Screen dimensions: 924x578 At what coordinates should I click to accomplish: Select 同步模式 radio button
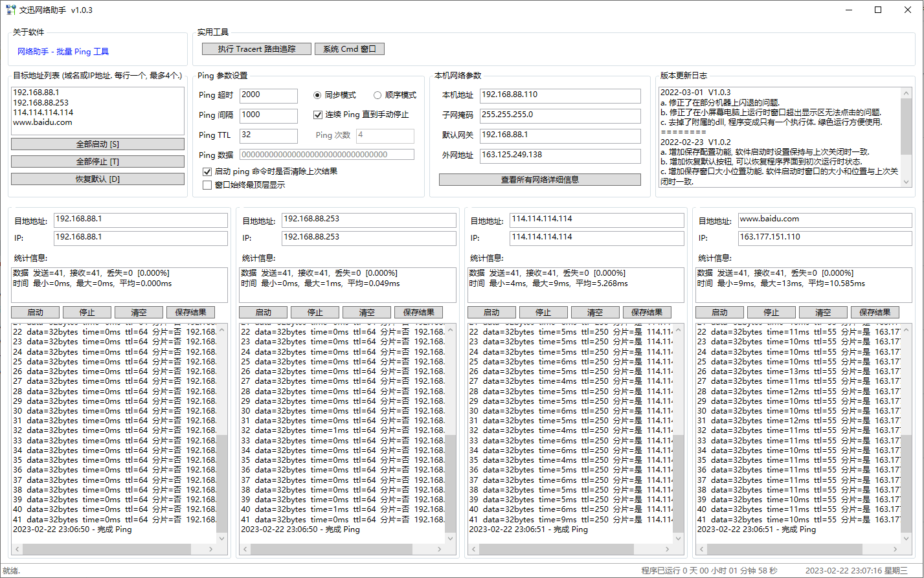(317, 95)
